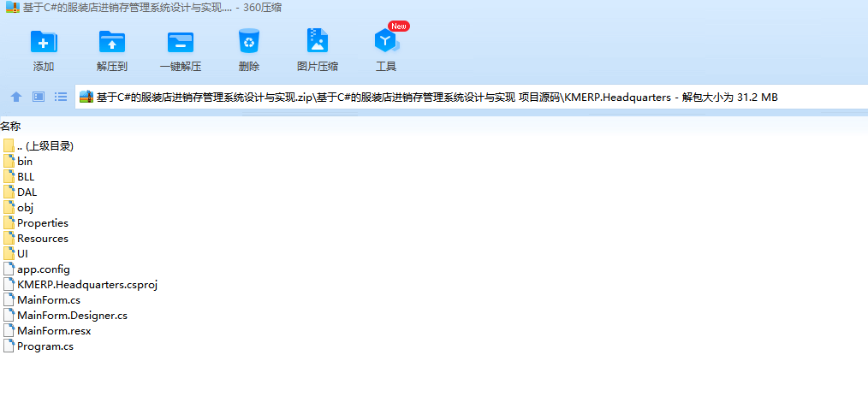Click the parent directory folder icon
Viewport: 868px width, 420px height.
(9, 146)
